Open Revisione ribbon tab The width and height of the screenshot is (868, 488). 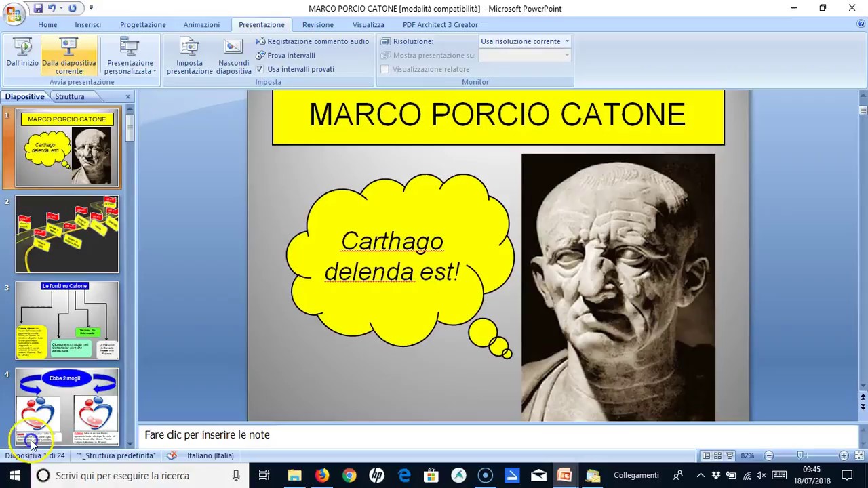coord(318,24)
